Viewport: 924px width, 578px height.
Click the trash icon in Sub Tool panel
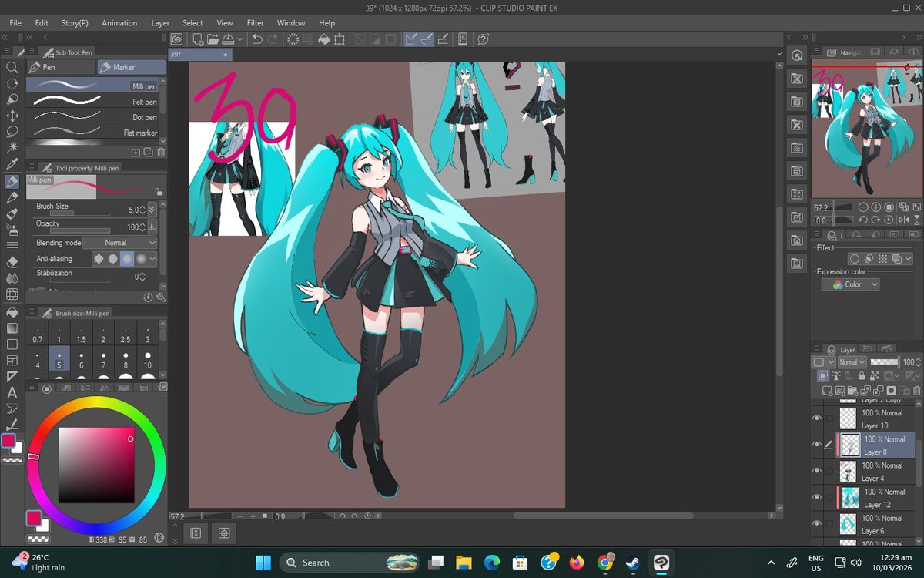coord(160,153)
